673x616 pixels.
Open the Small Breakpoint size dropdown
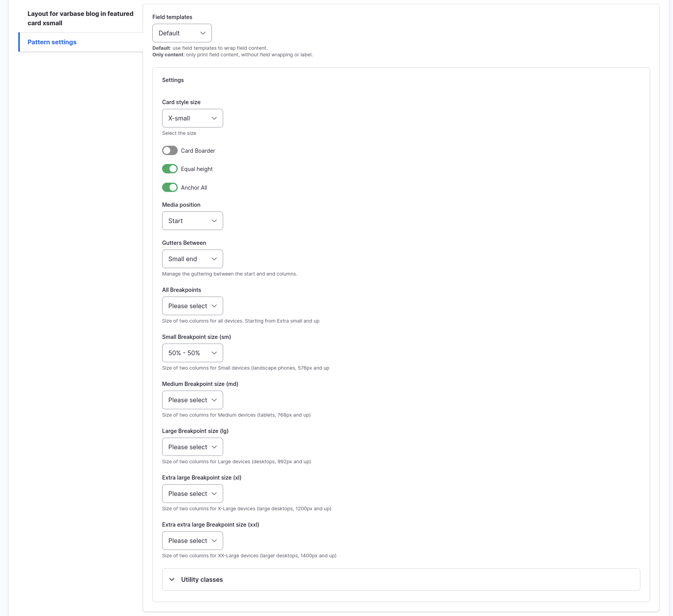192,353
